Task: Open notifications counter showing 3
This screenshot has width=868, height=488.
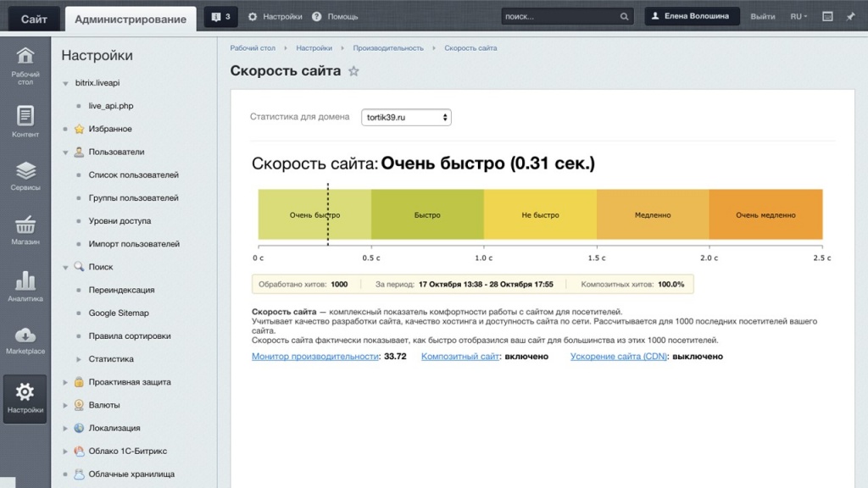Action: (221, 17)
